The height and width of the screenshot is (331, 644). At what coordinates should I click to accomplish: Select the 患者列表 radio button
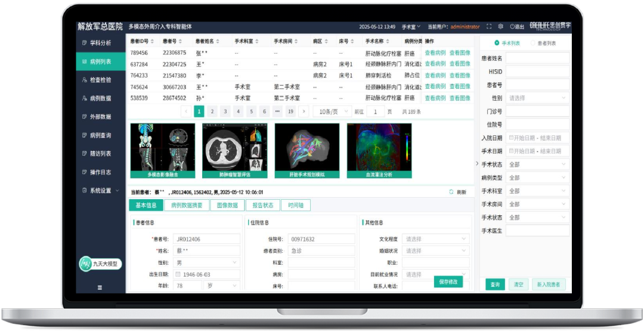(x=534, y=43)
